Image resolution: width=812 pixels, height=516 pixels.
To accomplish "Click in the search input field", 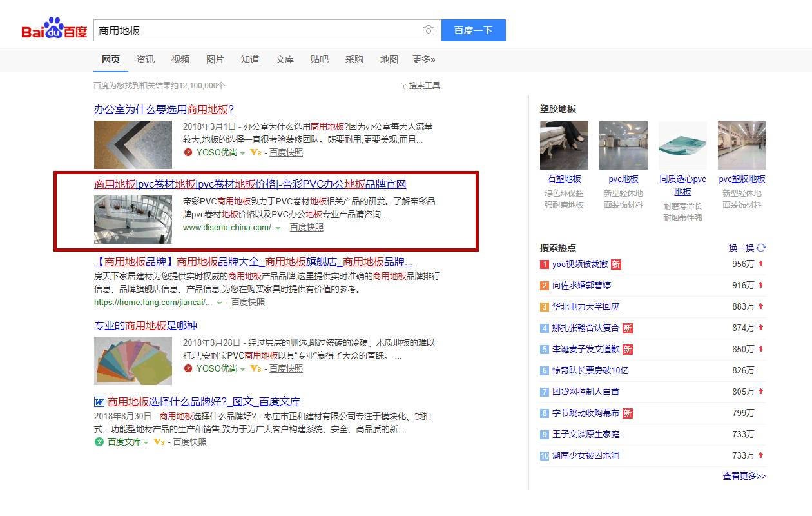I will 258,30.
